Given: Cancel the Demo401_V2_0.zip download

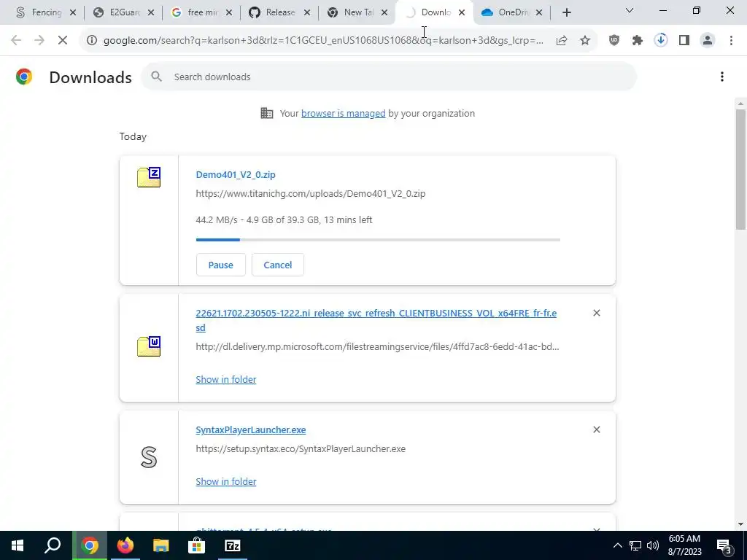Looking at the screenshot, I should [x=278, y=265].
